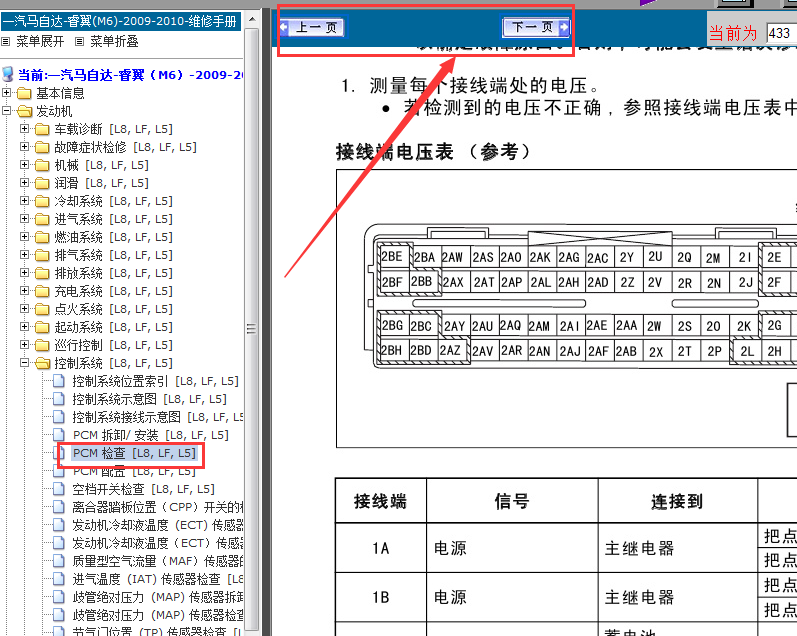This screenshot has width=797, height=636.
Task: Expand the 基本信息 folder node
Action: point(6,93)
